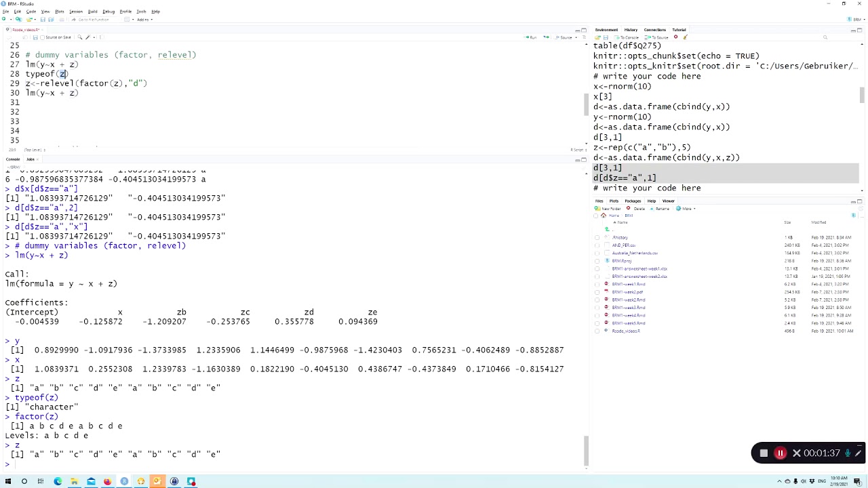Toggle the Source on Save checkbox

click(x=42, y=37)
